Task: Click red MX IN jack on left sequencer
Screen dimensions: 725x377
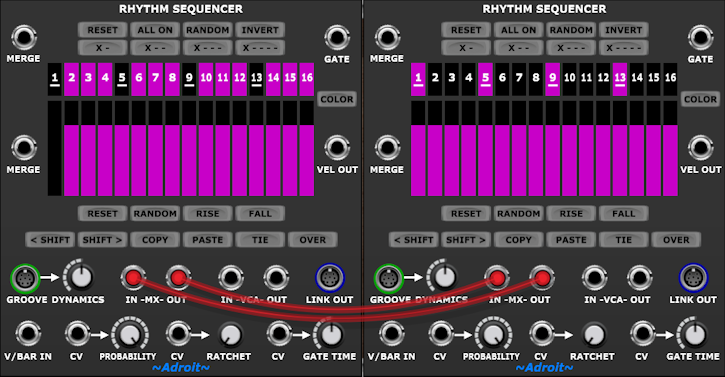Action: 133,278
